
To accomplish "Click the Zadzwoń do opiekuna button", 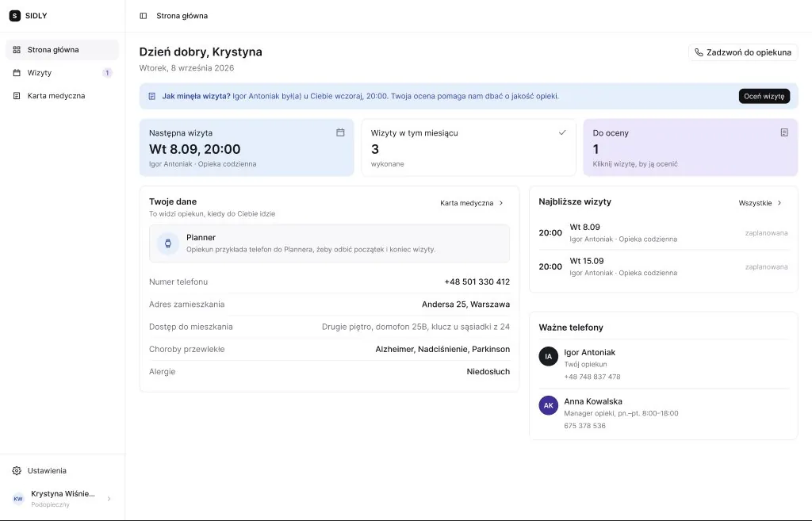I will click(x=743, y=52).
